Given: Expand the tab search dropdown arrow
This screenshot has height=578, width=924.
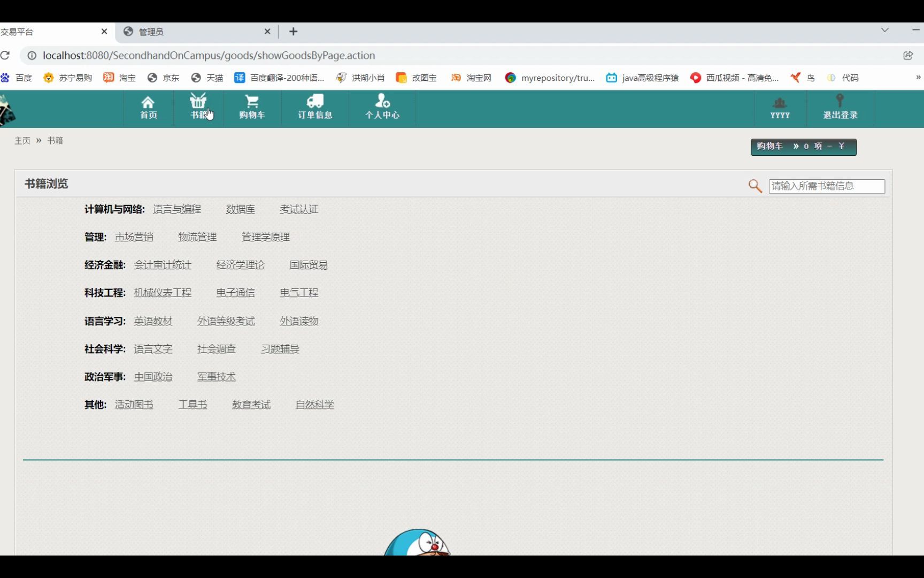Looking at the screenshot, I should [x=885, y=31].
